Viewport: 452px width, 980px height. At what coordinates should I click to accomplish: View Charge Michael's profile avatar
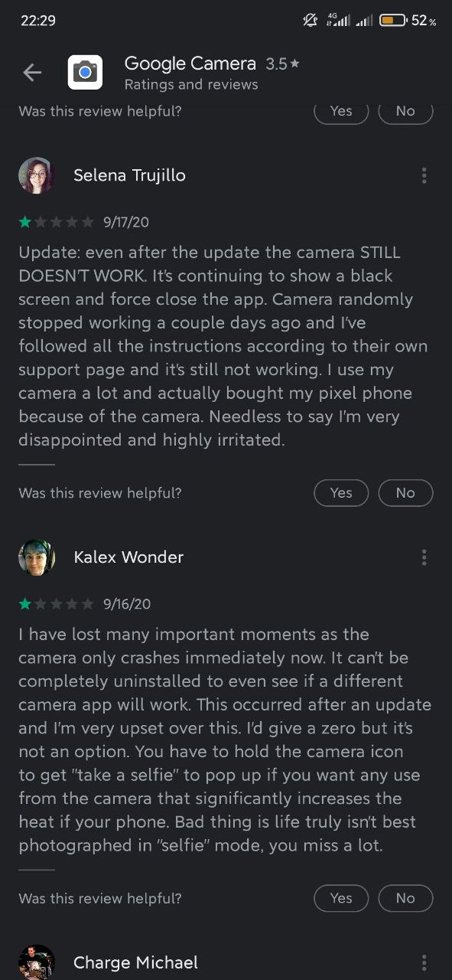pos(37,962)
